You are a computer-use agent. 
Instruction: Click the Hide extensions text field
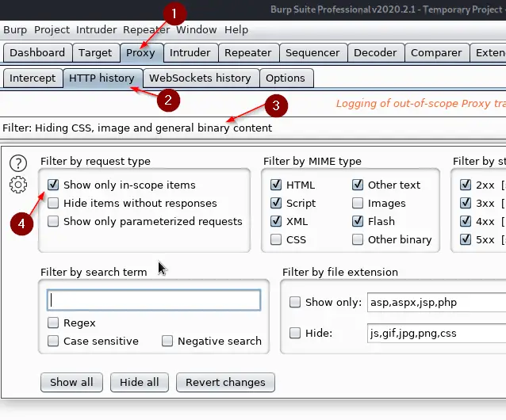pyautogui.click(x=437, y=333)
